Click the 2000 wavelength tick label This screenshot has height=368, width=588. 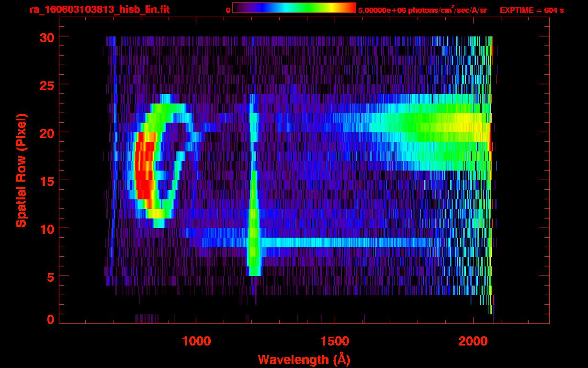473,341
